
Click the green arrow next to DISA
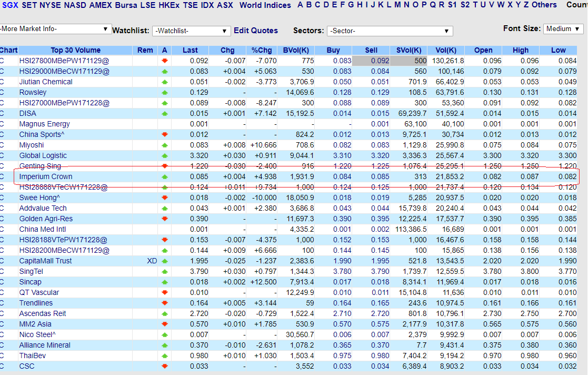point(165,113)
